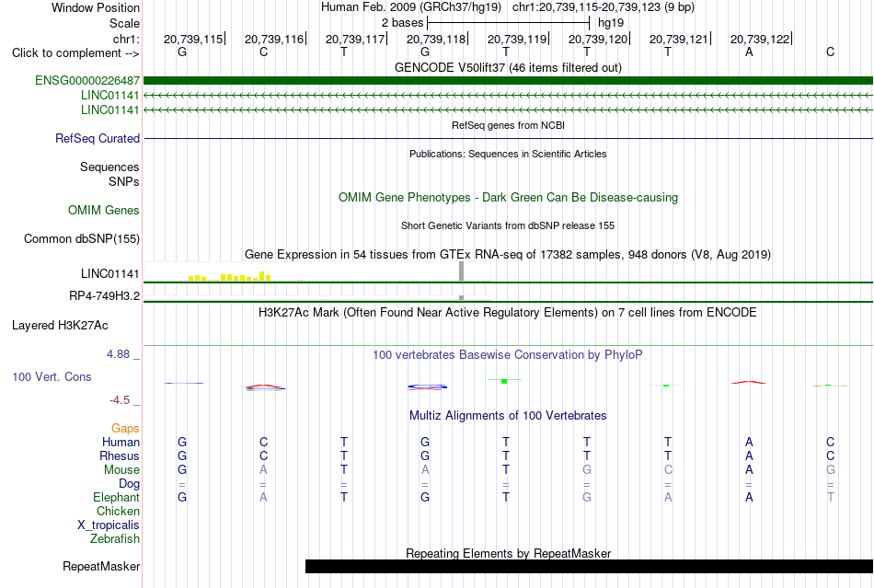
Task: Select first LINC01141 transcript label
Action: coord(109,96)
